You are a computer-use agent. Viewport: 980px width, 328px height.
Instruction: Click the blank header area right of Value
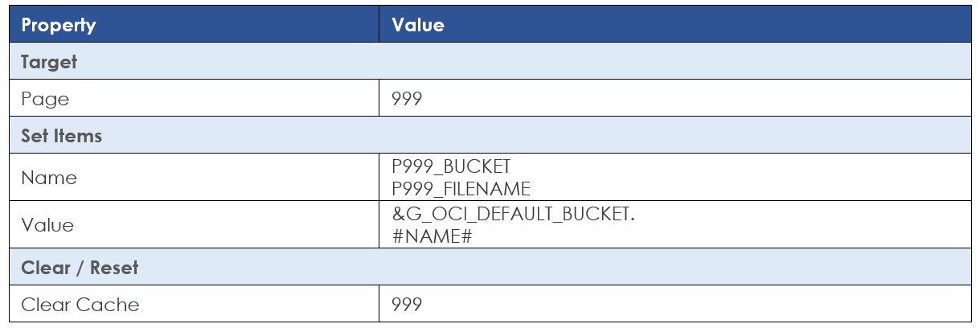pyautogui.click(x=707, y=25)
